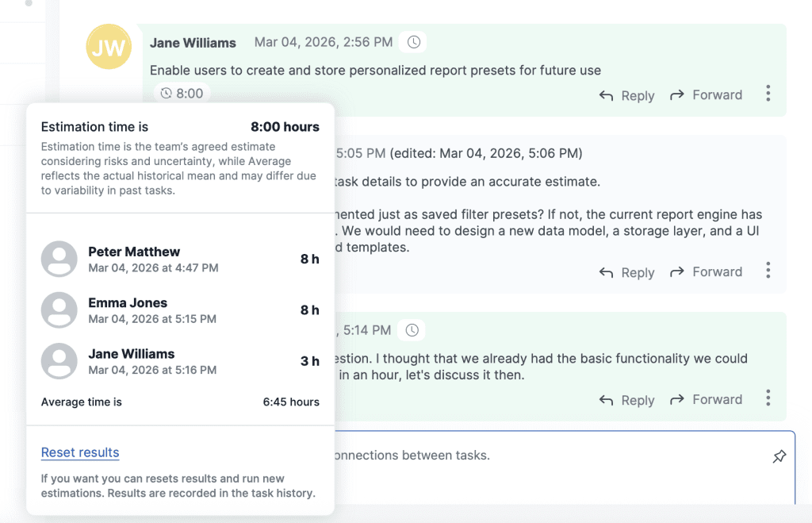Forward the 5:14 PM comment
The height and width of the screenshot is (523, 812).
click(x=716, y=399)
